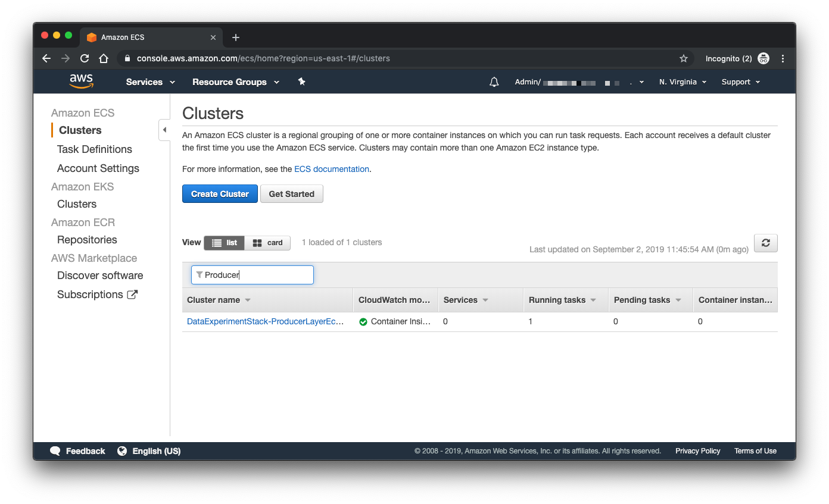Click the cluster filter input field
Image resolution: width=829 pixels, height=504 pixels.
coord(253,275)
